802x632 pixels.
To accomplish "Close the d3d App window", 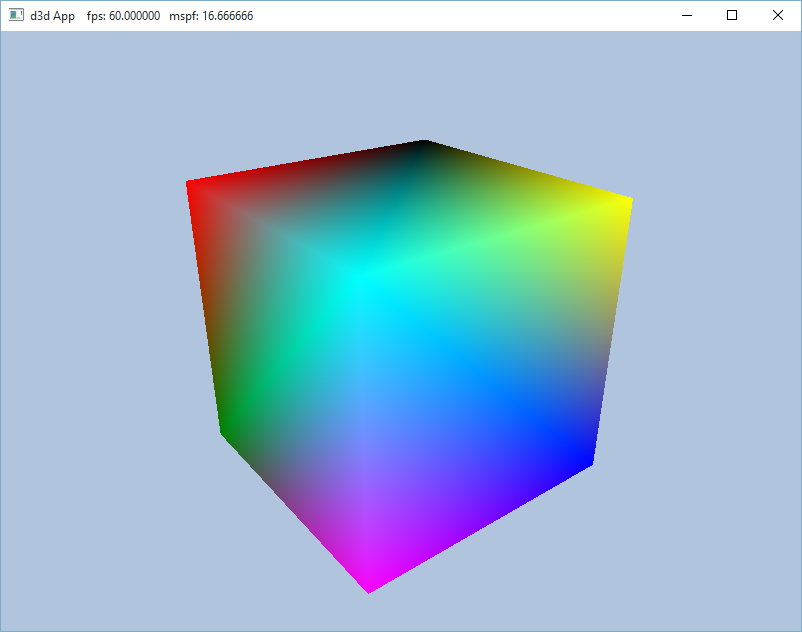I will pos(778,16).
